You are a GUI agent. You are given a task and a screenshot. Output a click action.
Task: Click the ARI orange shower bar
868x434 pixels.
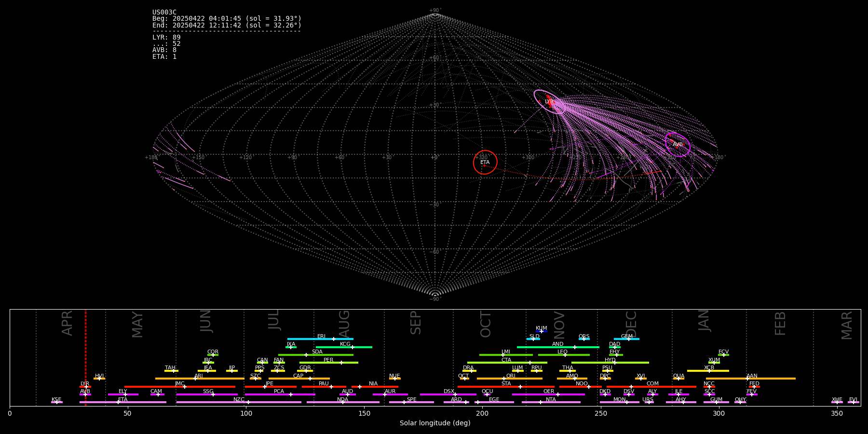pyautogui.click(x=200, y=379)
